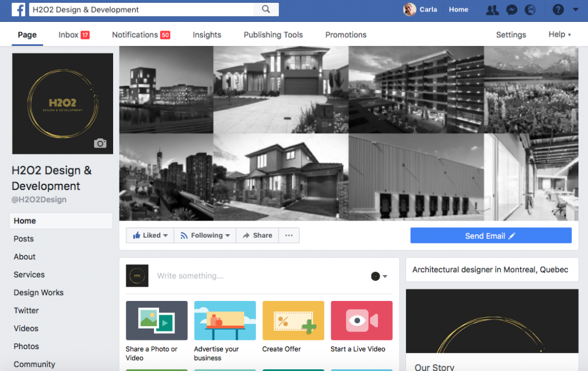Click the cover photo collage
This screenshot has height=371, width=588.
[x=349, y=133]
